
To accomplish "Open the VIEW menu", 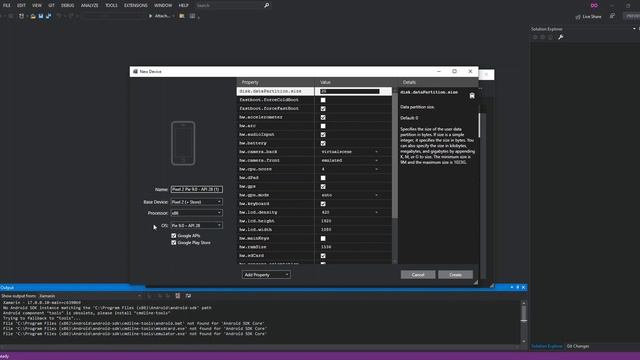I will 37,5.
